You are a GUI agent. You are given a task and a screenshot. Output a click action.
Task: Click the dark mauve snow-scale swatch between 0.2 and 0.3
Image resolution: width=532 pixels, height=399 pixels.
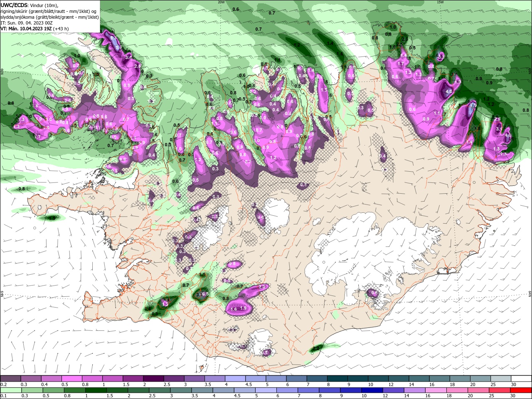[10, 379]
